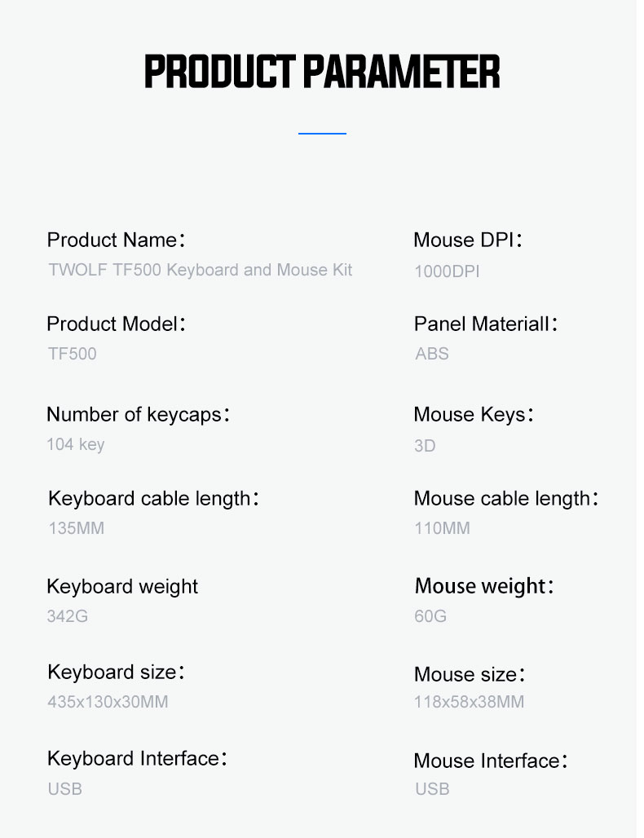Select the Product Name label
Viewport: 644px width, 838px height.
116,240
